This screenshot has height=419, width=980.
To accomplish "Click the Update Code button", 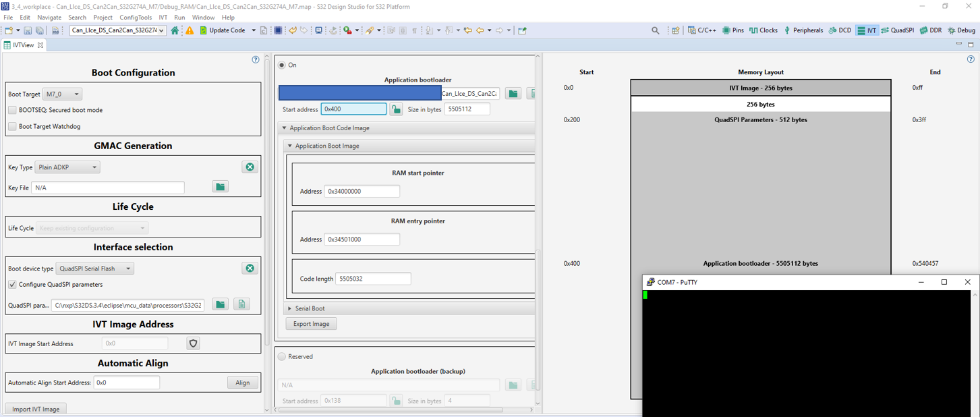I will [x=223, y=30].
